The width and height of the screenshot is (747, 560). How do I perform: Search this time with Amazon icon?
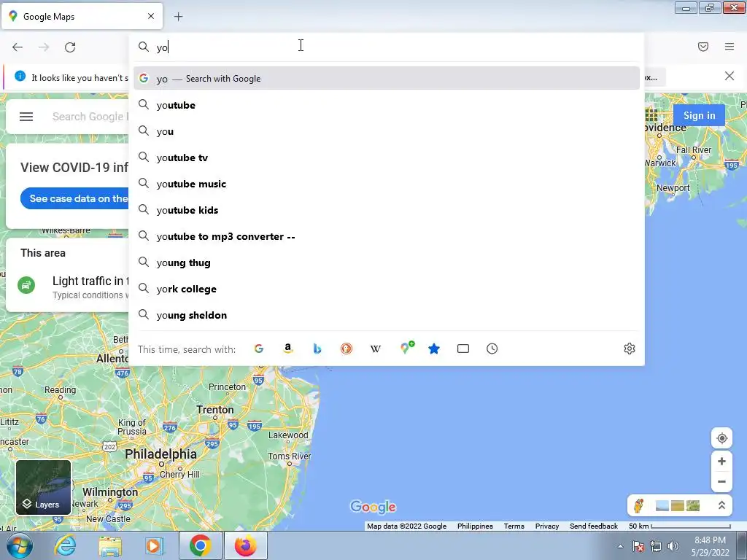click(x=287, y=349)
